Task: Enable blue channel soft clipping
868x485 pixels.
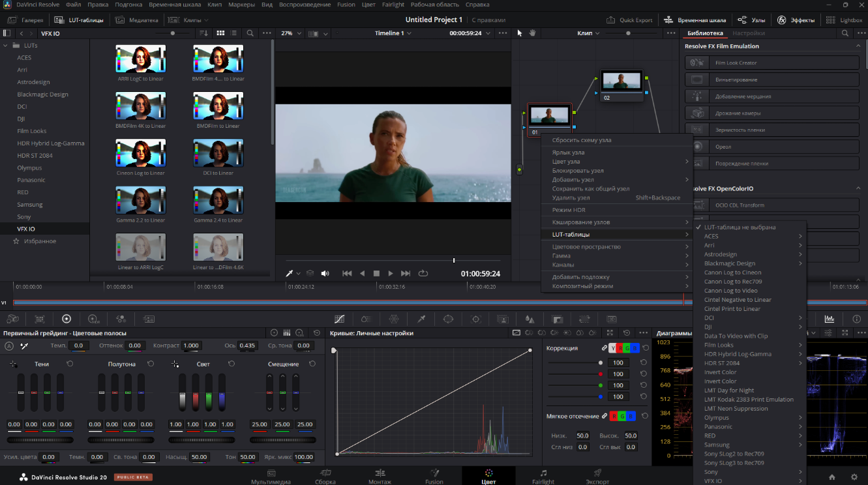Action: pyautogui.click(x=630, y=415)
